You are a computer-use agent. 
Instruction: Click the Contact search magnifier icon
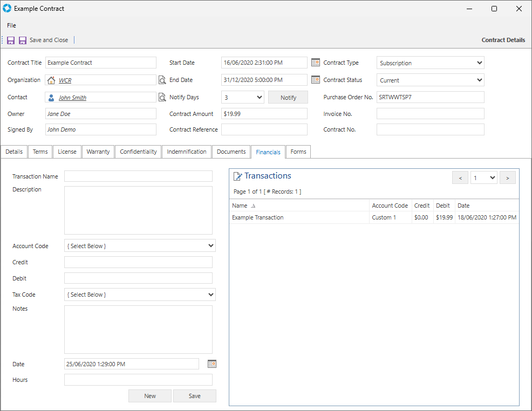click(x=162, y=98)
